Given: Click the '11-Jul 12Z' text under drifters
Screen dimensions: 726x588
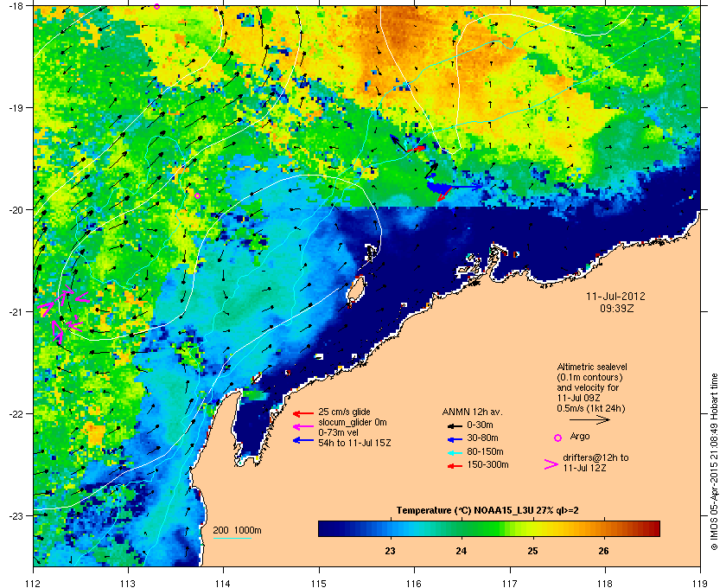Looking at the screenshot, I should (585, 468).
